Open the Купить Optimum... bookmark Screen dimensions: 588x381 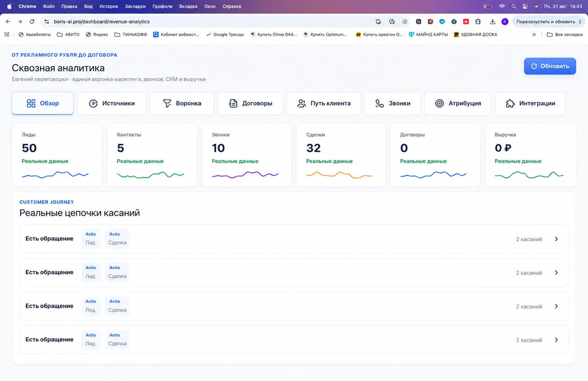pyautogui.click(x=325, y=34)
